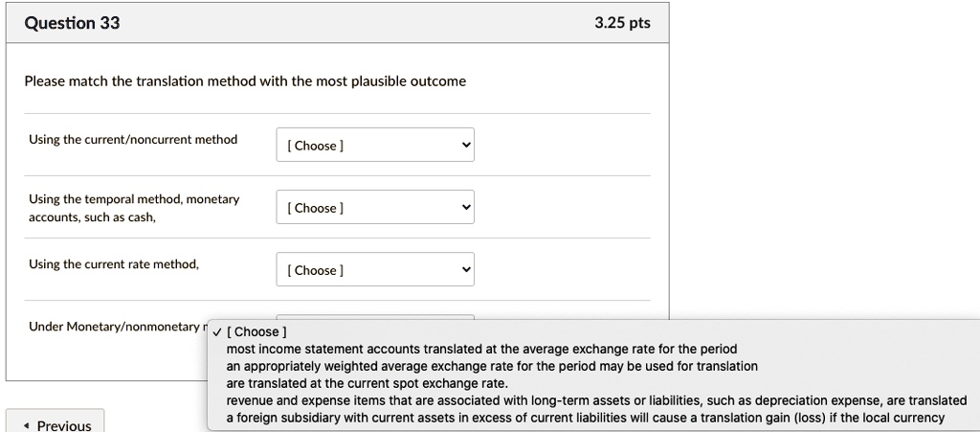Viewport: 980px width, 432px height.
Task: Click the 3.25 pts score label
Action: [622, 23]
